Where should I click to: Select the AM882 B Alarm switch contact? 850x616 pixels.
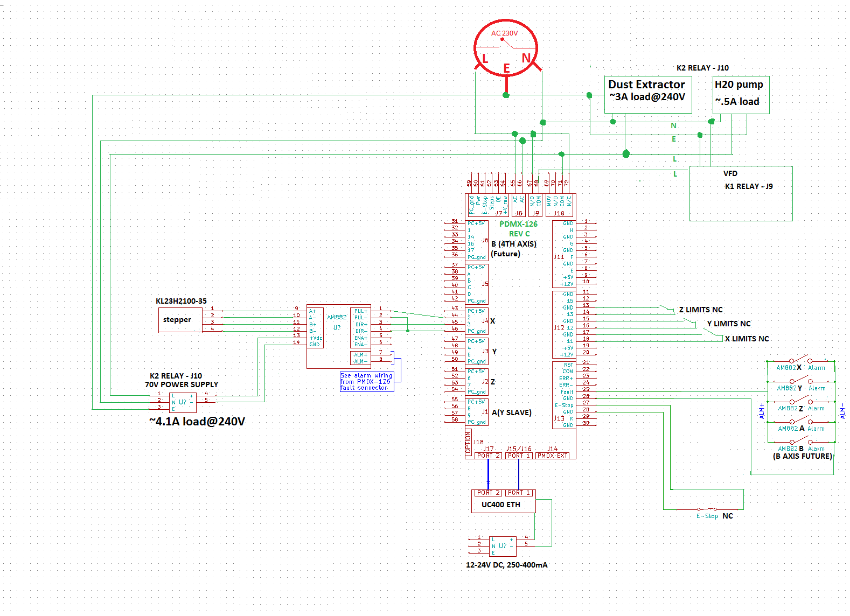point(800,441)
